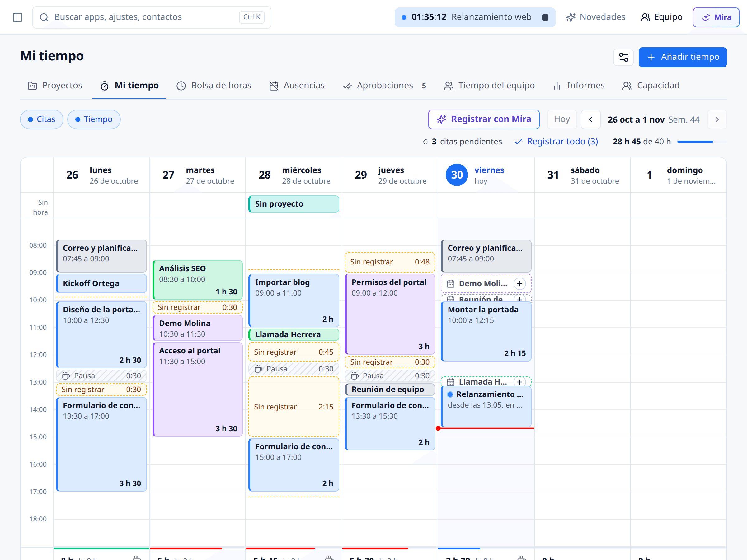Image resolution: width=747 pixels, height=560 pixels.
Task: Click the Sin registrar 2:15 gap
Action: 294,407
